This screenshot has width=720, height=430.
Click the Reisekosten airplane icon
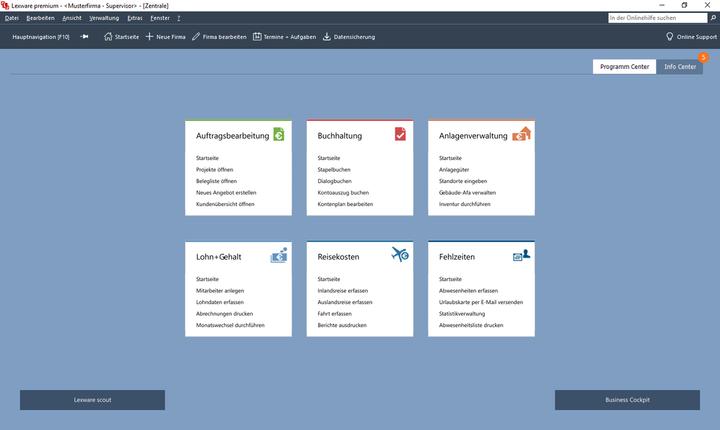(x=400, y=256)
